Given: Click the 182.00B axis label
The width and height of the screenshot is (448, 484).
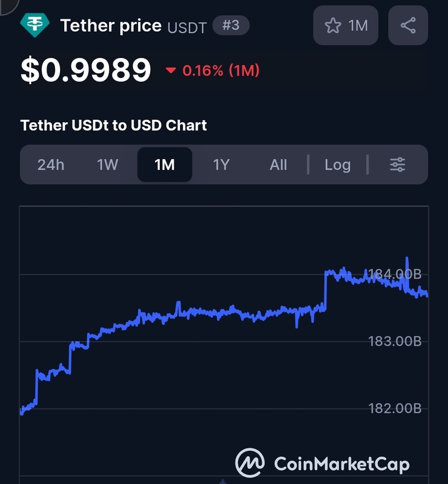Looking at the screenshot, I should coord(395,408).
